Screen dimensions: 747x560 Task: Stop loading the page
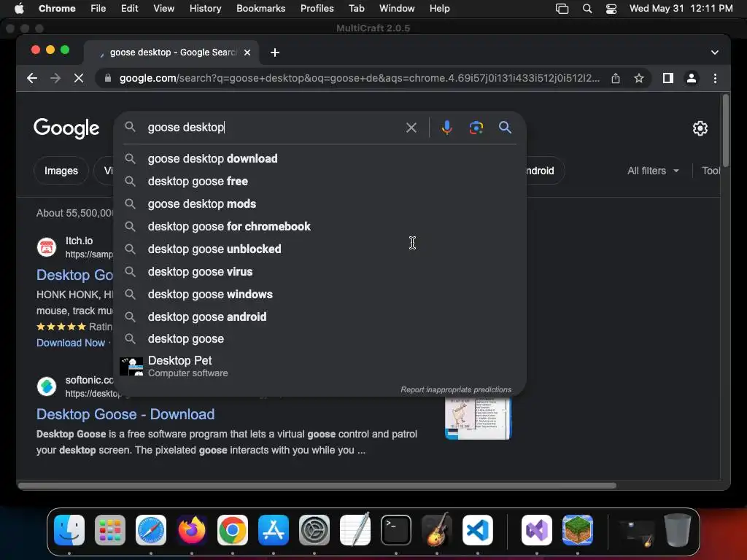tap(79, 78)
